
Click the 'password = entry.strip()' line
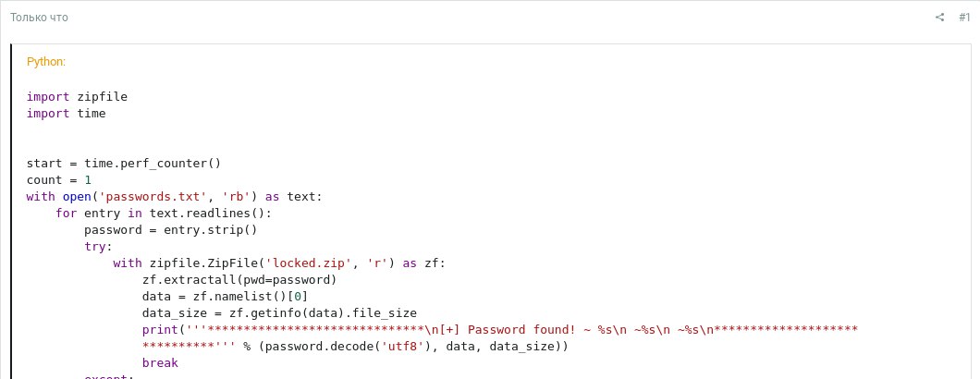pyautogui.click(x=170, y=230)
